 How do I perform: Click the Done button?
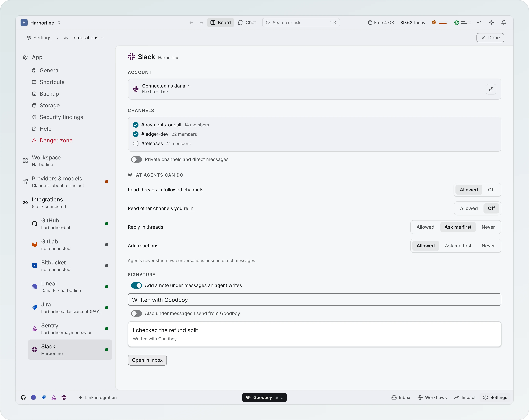(490, 38)
